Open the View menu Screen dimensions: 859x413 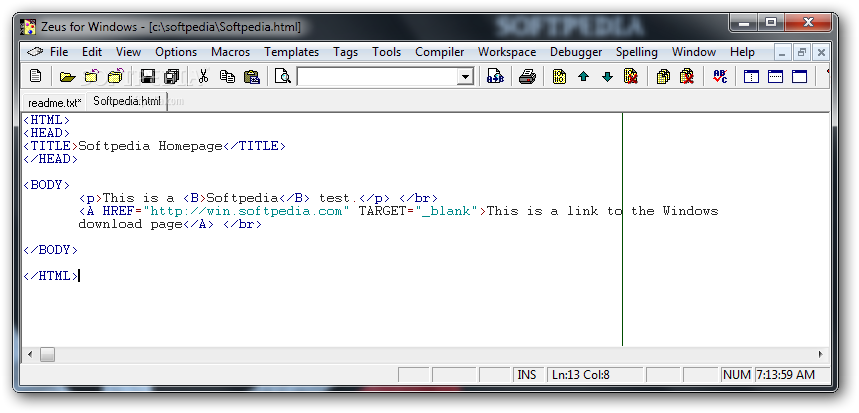tap(128, 52)
